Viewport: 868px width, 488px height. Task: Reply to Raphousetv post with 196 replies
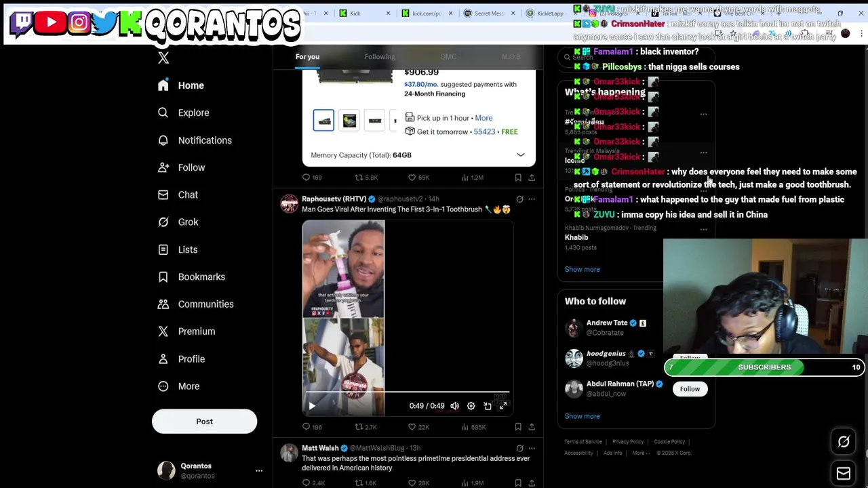coord(312,427)
